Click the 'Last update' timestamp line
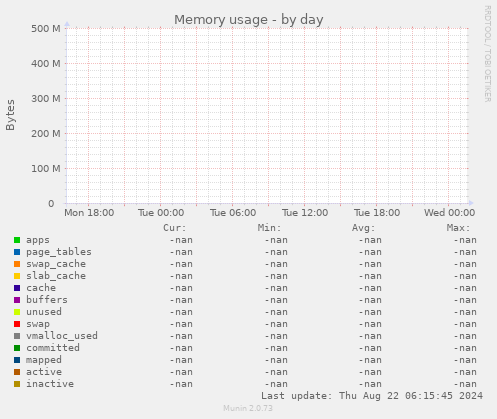 tap(372, 396)
